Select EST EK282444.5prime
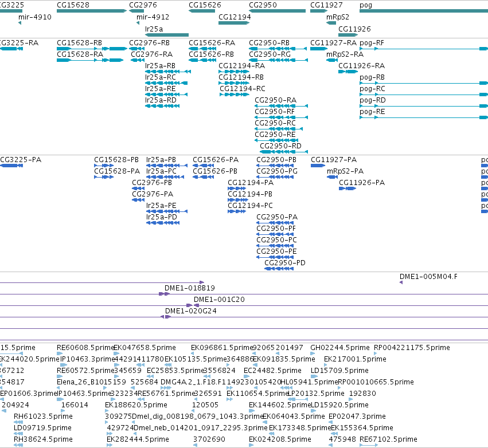This screenshot has height=448, width=488. pos(138,439)
